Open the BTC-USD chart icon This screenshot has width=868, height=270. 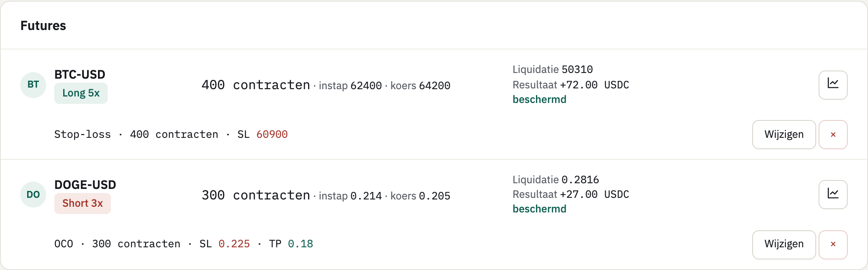click(833, 85)
